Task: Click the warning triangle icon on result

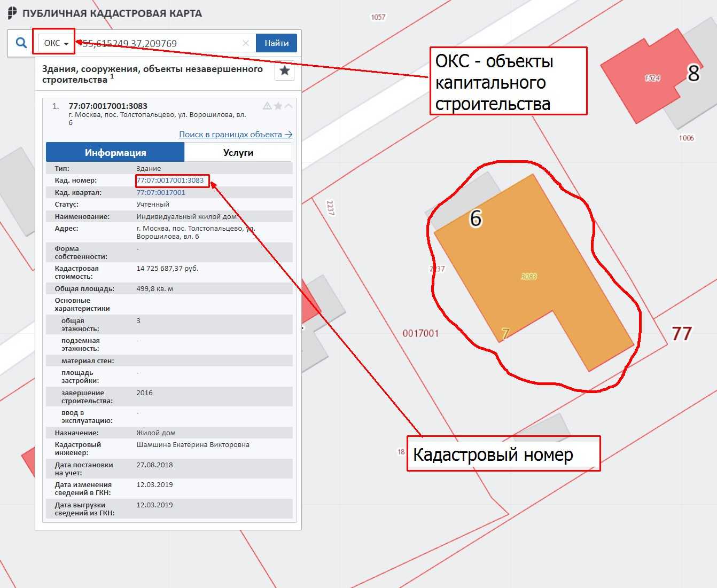Action: click(267, 106)
